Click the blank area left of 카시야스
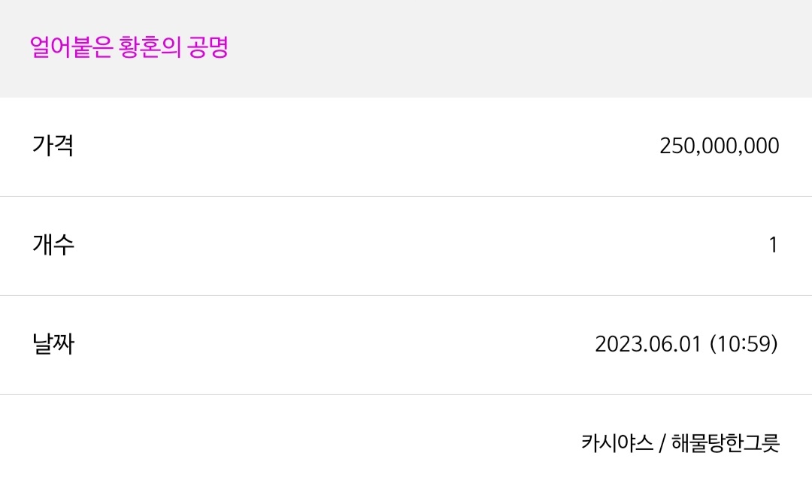The image size is (812, 504). click(x=290, y=443)
